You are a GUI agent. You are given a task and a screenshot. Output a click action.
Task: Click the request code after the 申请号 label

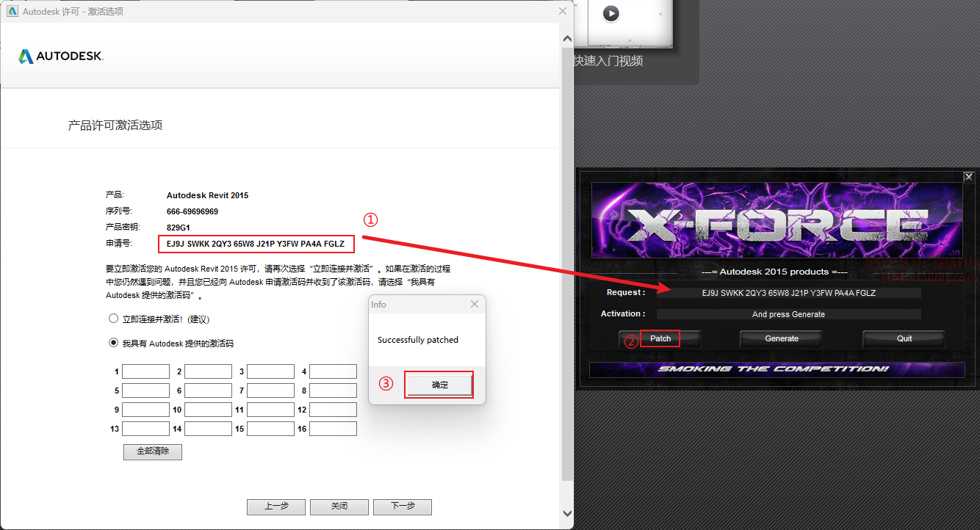[x=256, y=243]
